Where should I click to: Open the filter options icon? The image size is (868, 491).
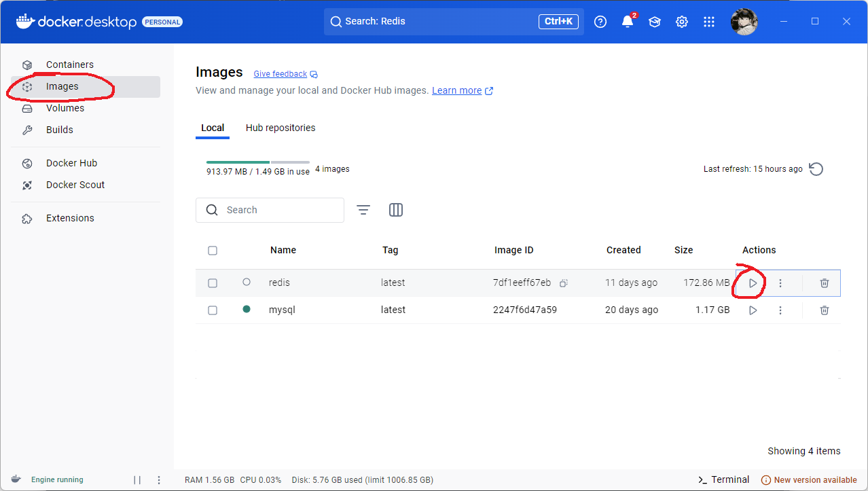[363, 211]
